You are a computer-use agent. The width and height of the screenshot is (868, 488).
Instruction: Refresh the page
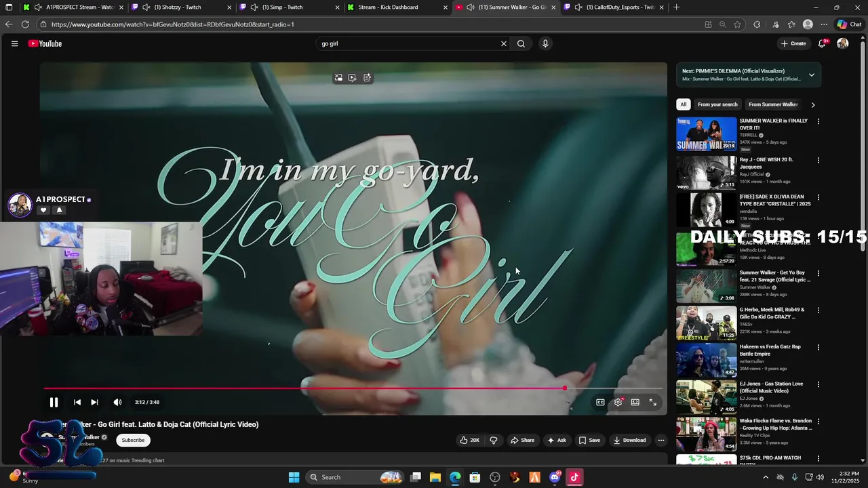pos(25,24)
